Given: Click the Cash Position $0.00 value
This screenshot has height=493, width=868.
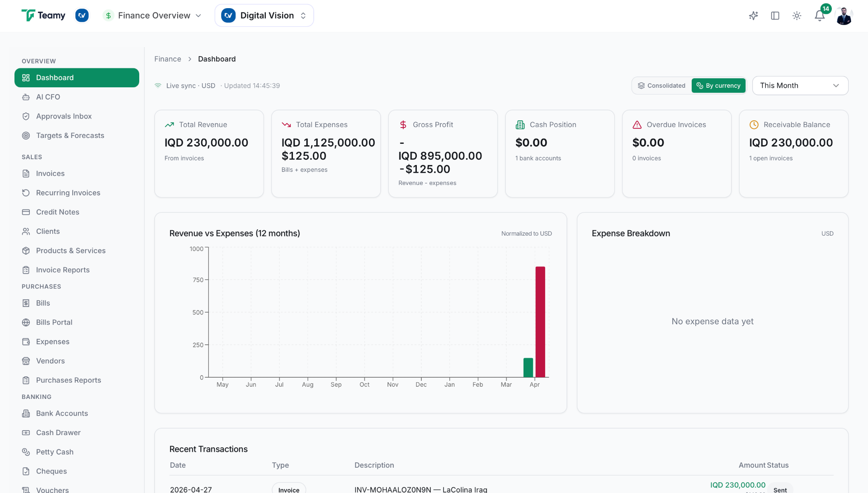Looking at the screenshot, I should 531,142.
